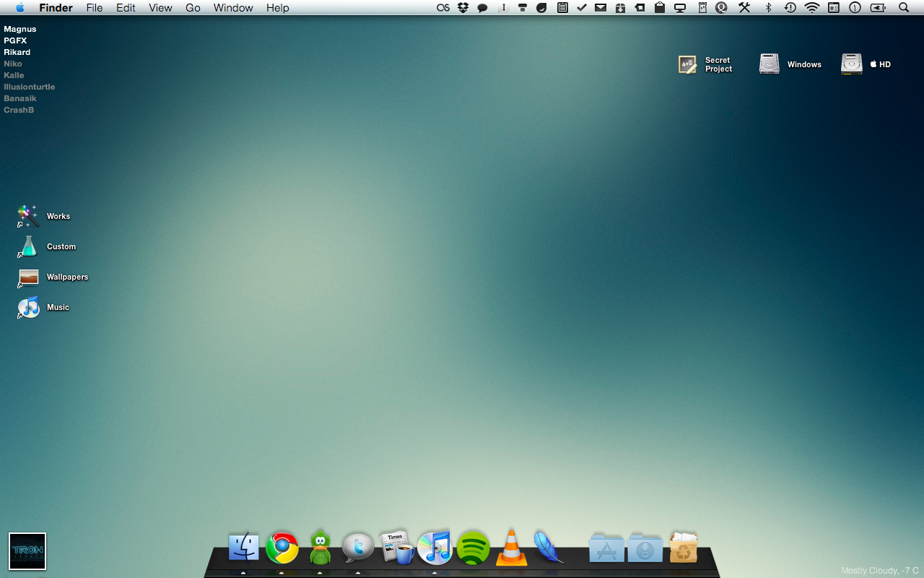Open the Wi-Fi status menu
Viewport: 924px width, 578px height.
tap(812, 7)
